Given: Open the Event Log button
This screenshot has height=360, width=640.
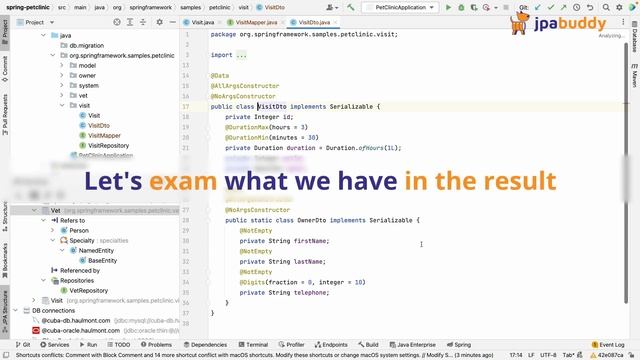Looking at the screenshot, I should [x=608, y=344].
